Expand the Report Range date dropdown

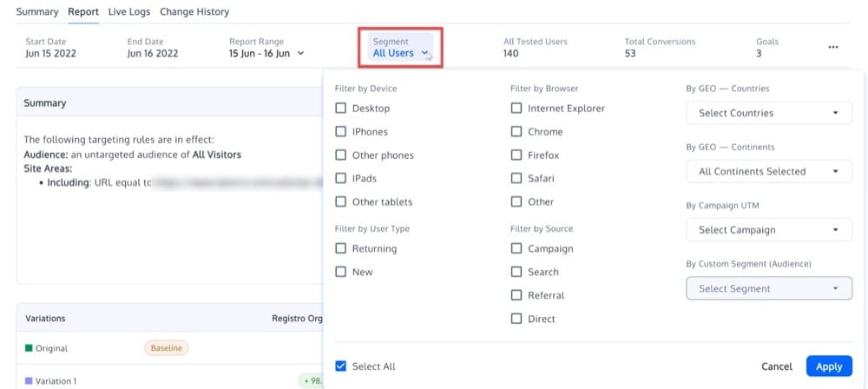(x=266, y=53)
